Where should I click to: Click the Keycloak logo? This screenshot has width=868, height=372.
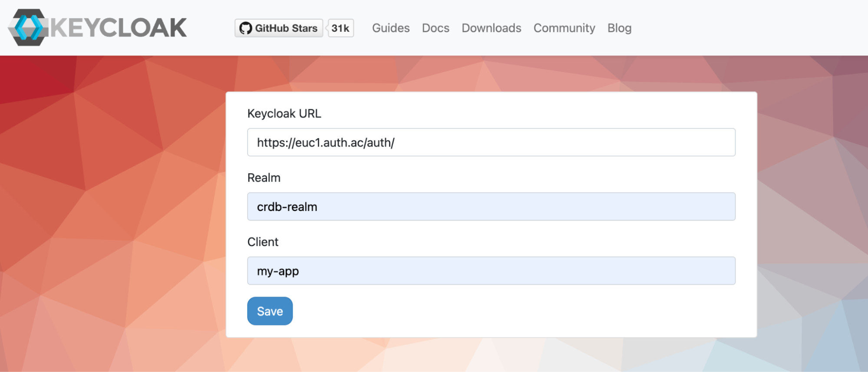(98, 27)
